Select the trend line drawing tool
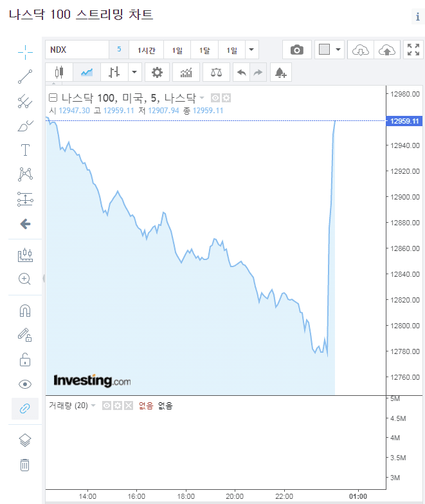Screen dimensions: 425x504 25,77
